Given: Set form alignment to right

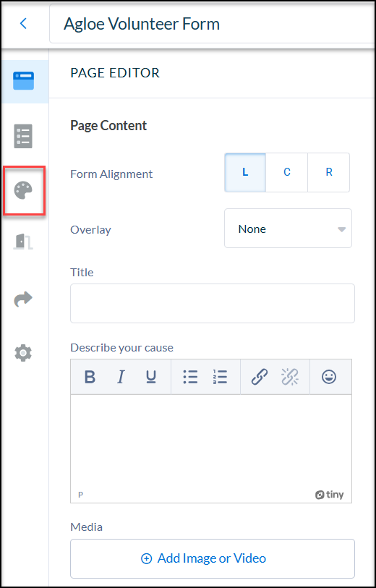Looking at the screenshot, I should (x=329, y=173).
